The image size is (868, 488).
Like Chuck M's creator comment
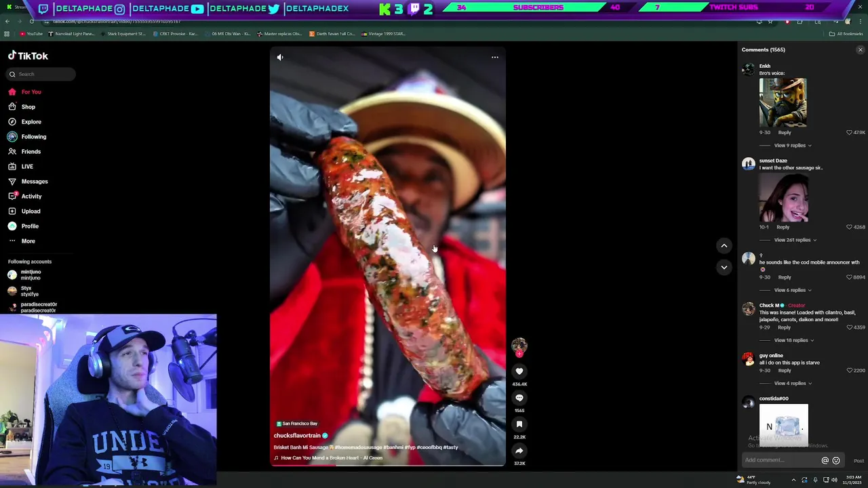[849, 327]
